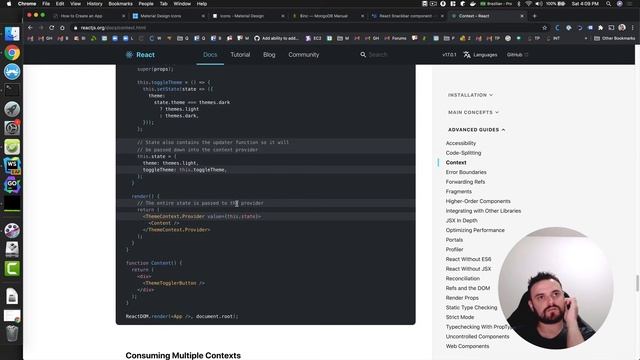
Task: Open the Chrome three-dot menu
Action: point(632,28)
